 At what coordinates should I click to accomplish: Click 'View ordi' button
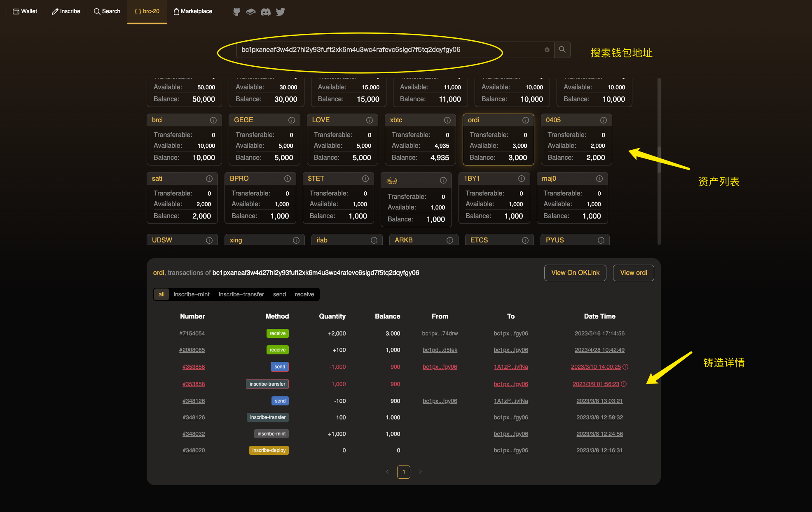tap(634, 273)
